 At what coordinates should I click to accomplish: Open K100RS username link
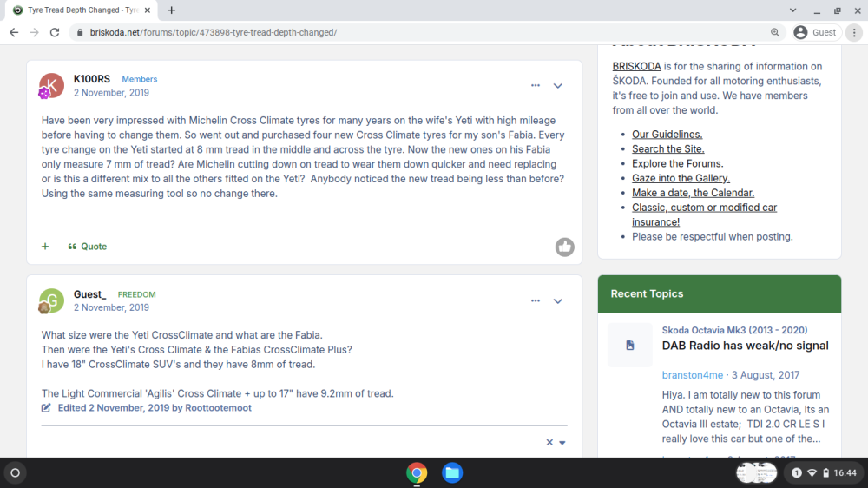[92, 79]
